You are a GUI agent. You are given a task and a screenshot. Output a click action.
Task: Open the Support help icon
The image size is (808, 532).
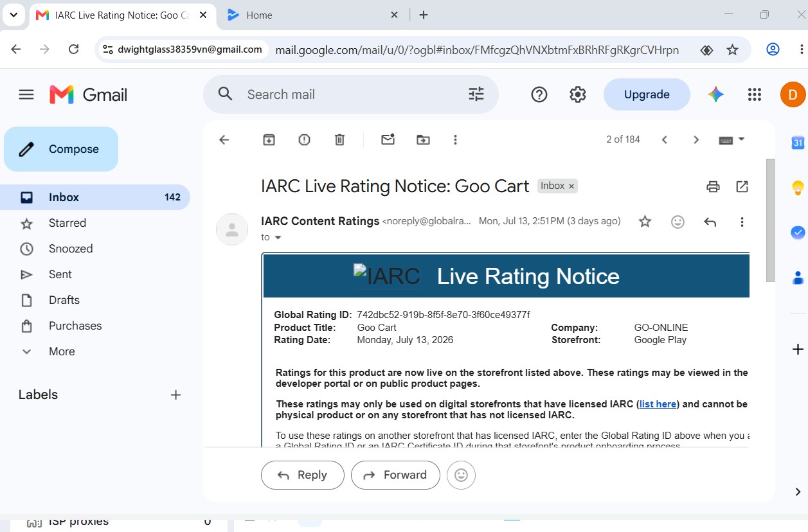coord(539,94)
